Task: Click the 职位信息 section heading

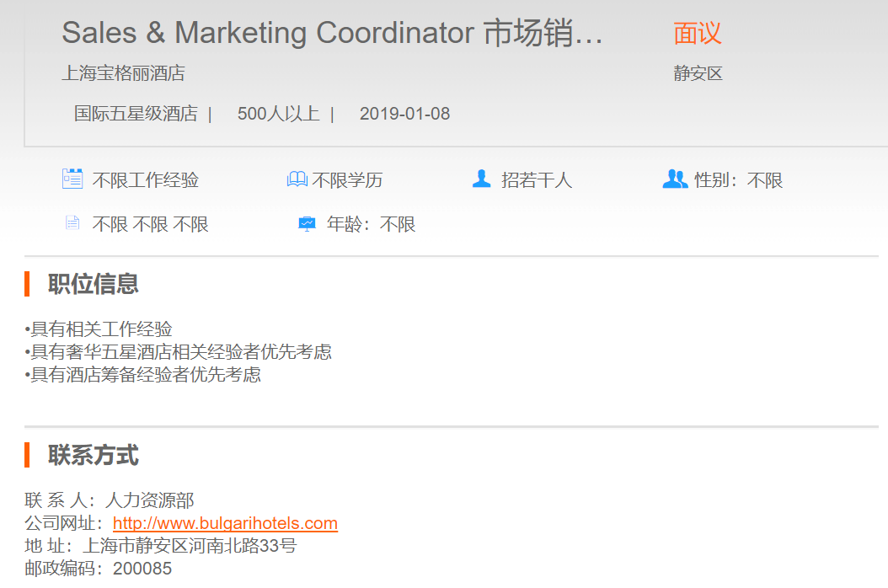Action: pos(93,284)
